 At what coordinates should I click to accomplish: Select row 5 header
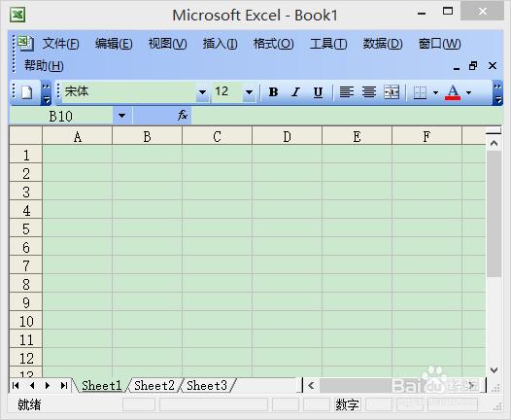point(26,228)
